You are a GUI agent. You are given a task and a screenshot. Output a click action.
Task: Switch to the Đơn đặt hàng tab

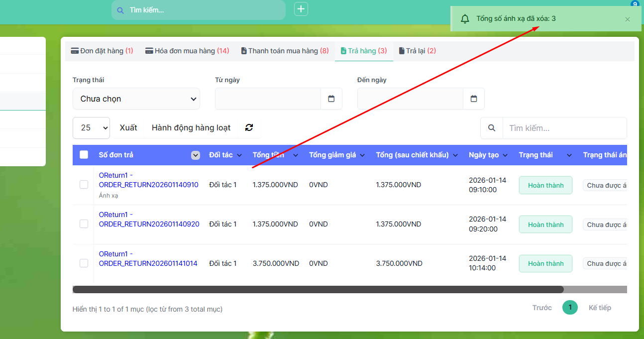[102, 51]
